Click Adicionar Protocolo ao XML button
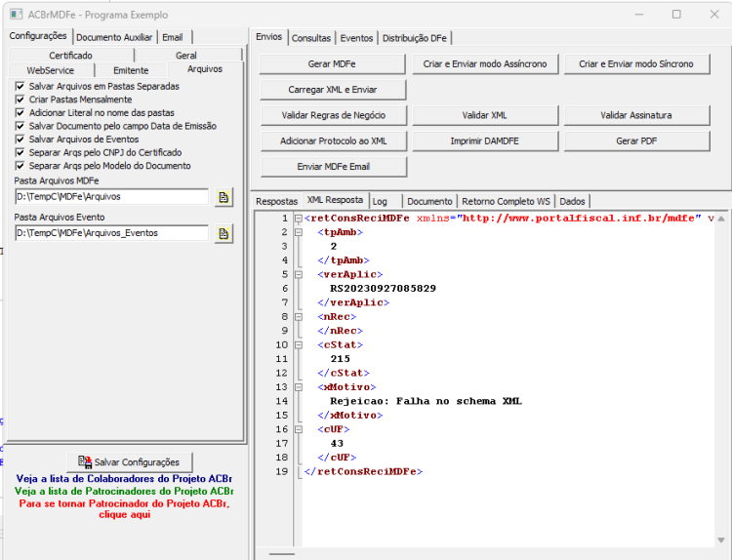The height and width of the screenshot is (560, 732). pos(334,140)
